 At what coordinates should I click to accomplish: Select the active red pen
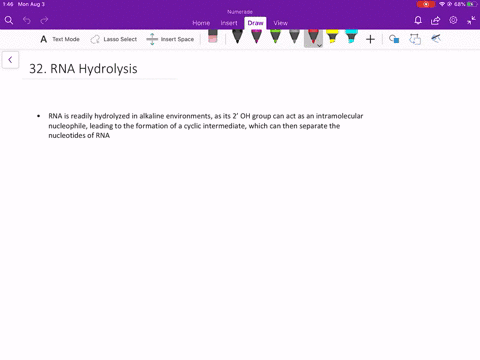pos(313,37)
